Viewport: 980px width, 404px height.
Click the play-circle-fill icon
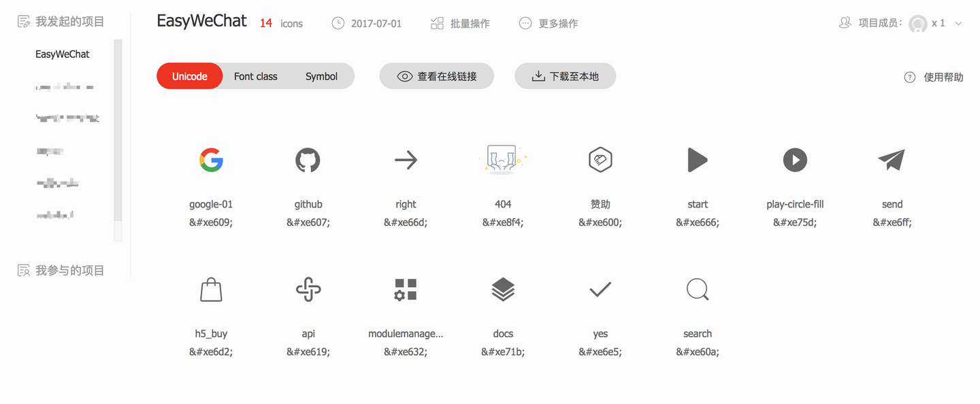tap(795, 160)
